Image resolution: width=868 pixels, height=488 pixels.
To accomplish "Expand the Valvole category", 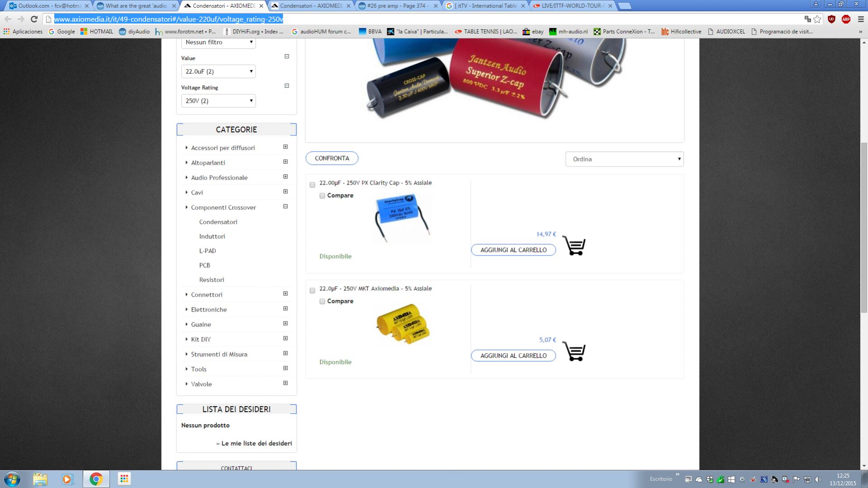I will (285, 383).
